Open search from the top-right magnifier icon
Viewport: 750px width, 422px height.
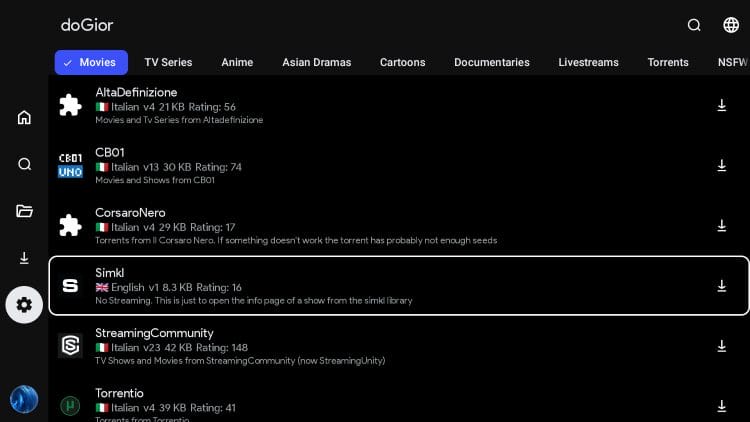click(694, 25)
